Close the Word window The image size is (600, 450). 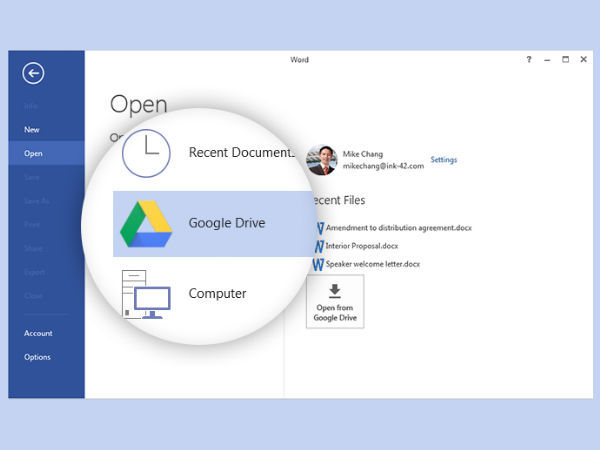pyautogui.click(x=584, y=59)
